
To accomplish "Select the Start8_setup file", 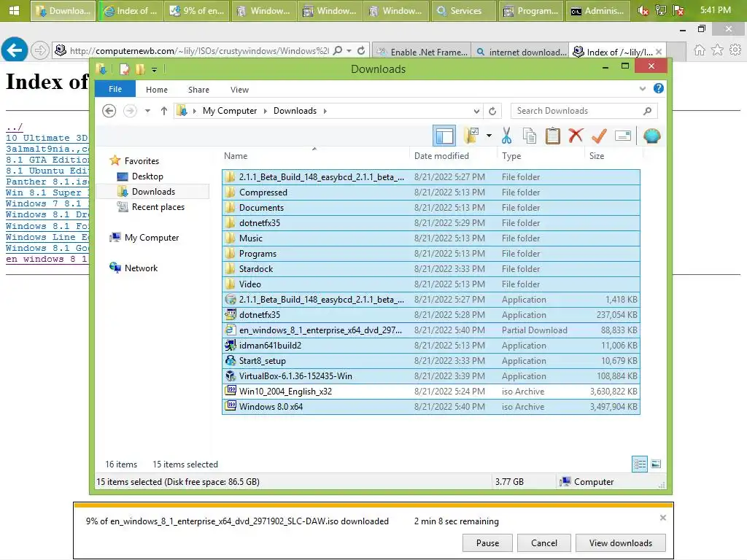I will click(430, 361).
